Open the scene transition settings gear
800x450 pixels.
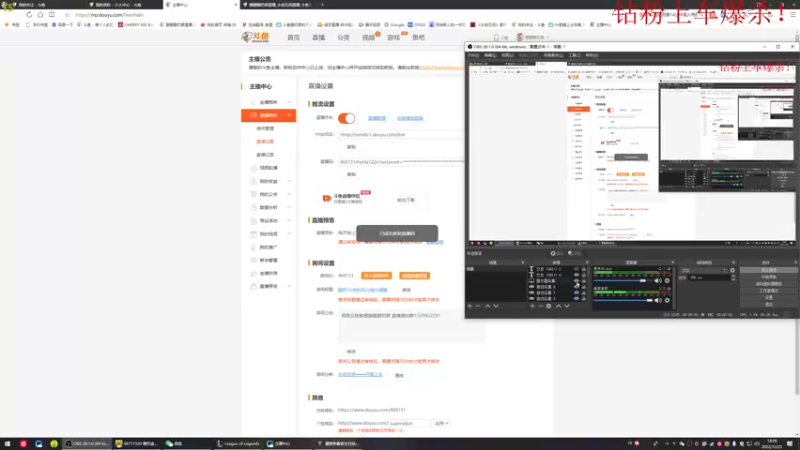733,270
